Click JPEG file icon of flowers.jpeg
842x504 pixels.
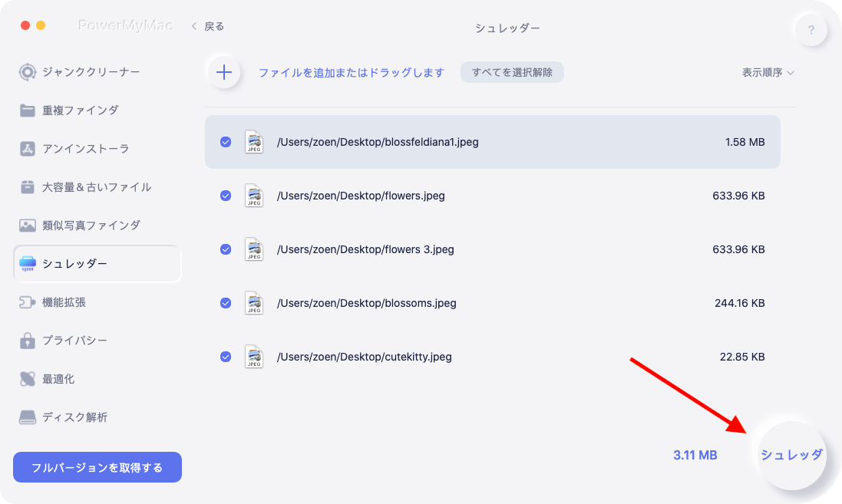coord(254,196)
